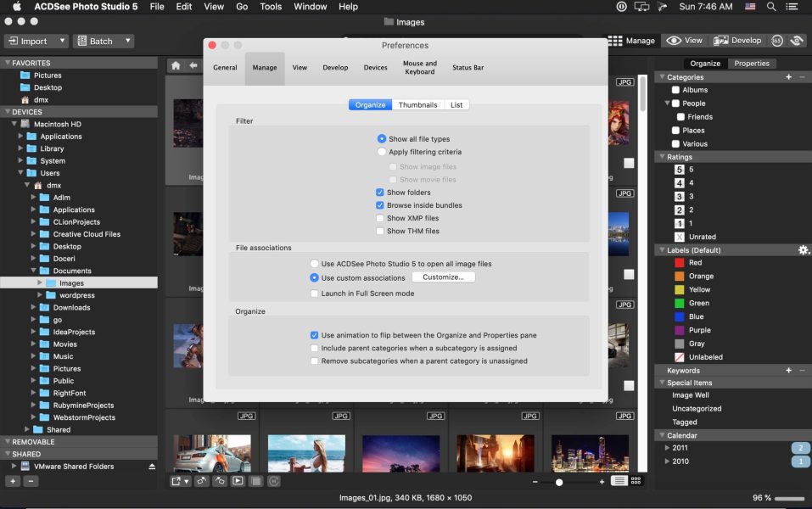Switch to grid thumbnail view icon
Screen dimensions: 812x509
coord(636,481)
